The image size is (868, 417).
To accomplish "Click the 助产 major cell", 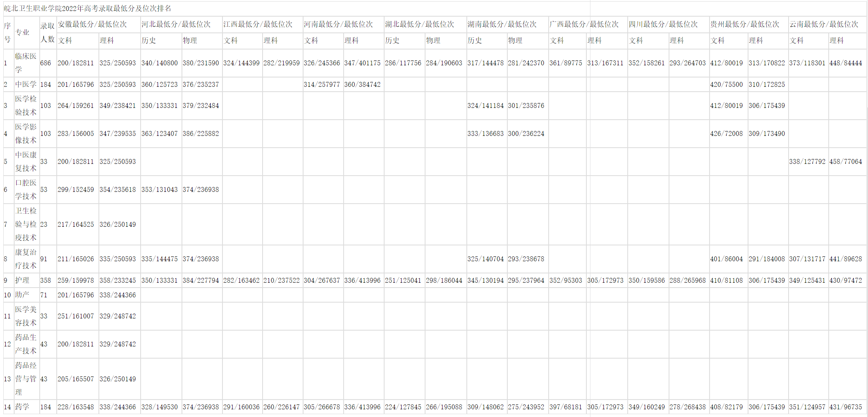I will pos(22,295).
